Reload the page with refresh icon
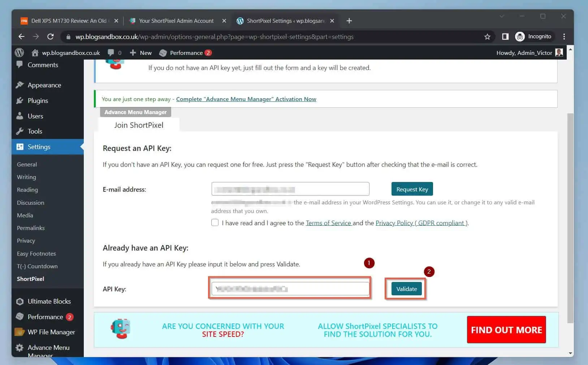This screenshot has width=588, height=365. [x=51, y=36]
